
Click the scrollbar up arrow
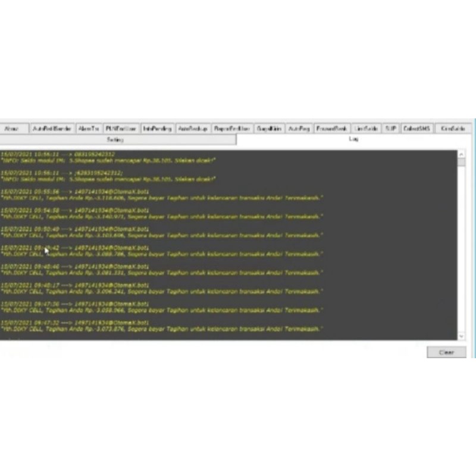461,154
